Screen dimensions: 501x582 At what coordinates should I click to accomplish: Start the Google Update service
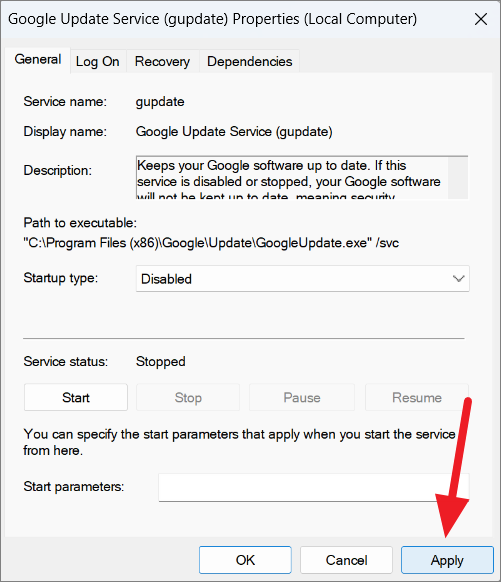pyautogui.click(x=76, y=398)
